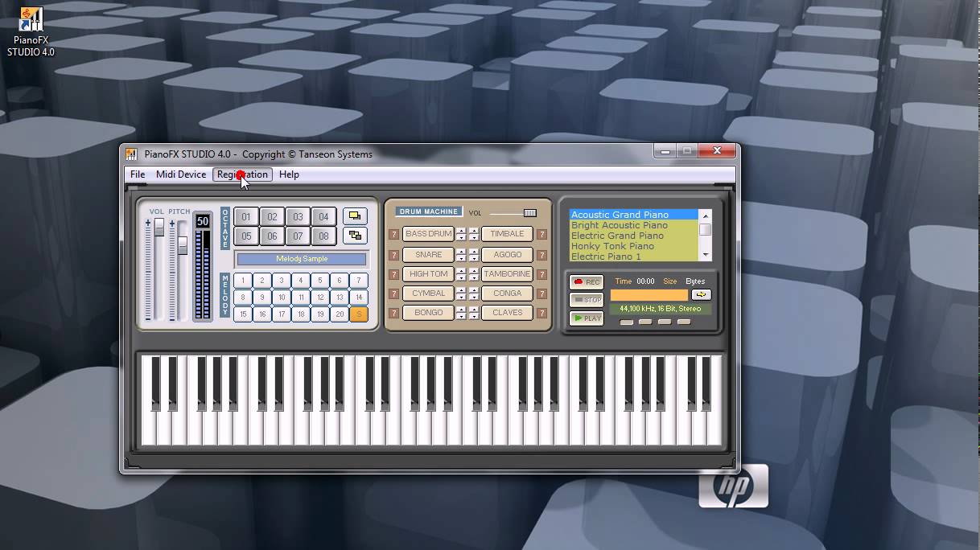The image size is (980, 550).
Task: Click the upper yellow windows icon next to octave 04
Action: (x=355, y=216)
